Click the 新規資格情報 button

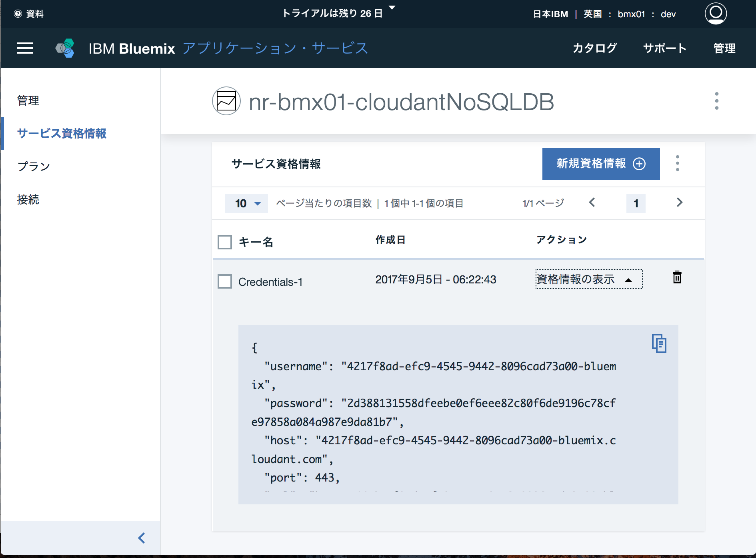(600, 164)
